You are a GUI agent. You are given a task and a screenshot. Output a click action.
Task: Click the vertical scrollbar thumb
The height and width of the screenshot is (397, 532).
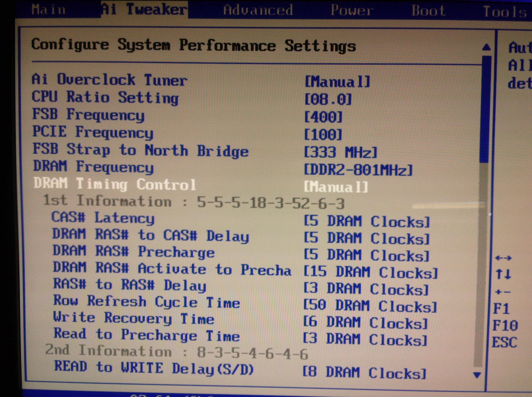[486, 109]
